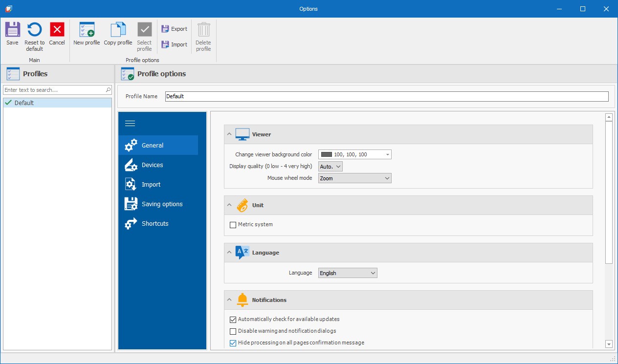Click the Select profile checkmark icon
The width and height of the screenshot is (618, 364).
point(144,29)
